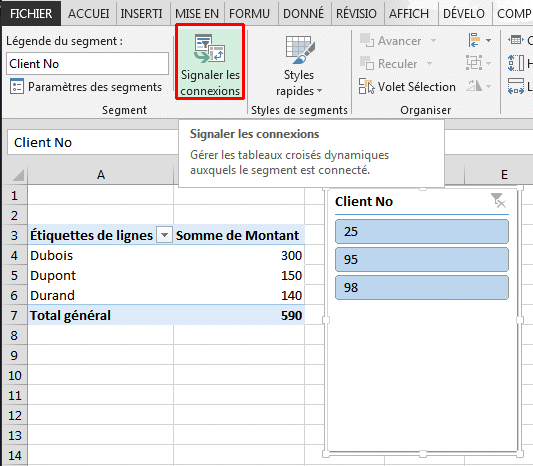This screenshot has height=466, width=533.
Task: Open Signaler les connexions
Action: tap(210, 62)
